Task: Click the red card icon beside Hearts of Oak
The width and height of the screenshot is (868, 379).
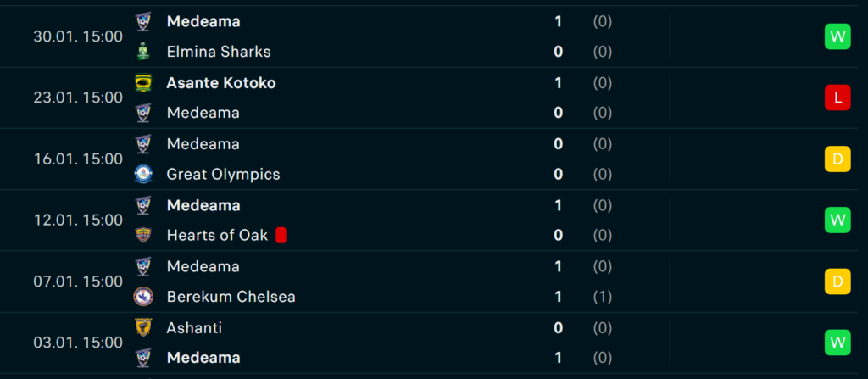Action: tap(281, 236)
